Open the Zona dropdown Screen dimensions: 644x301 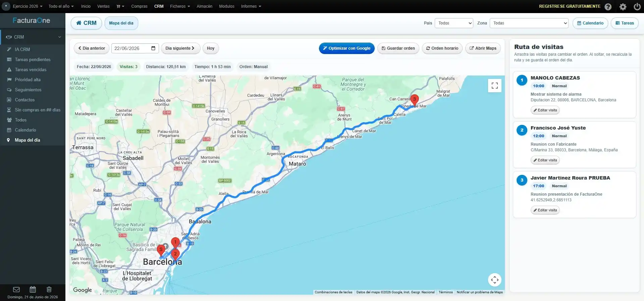point(529,23)
